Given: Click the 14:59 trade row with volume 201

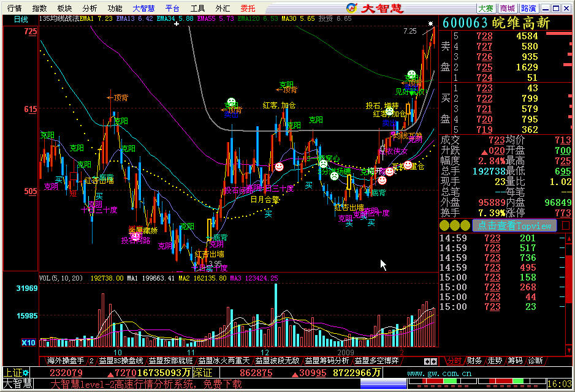Looking at the screenshot, I should [x=501, y=238].
